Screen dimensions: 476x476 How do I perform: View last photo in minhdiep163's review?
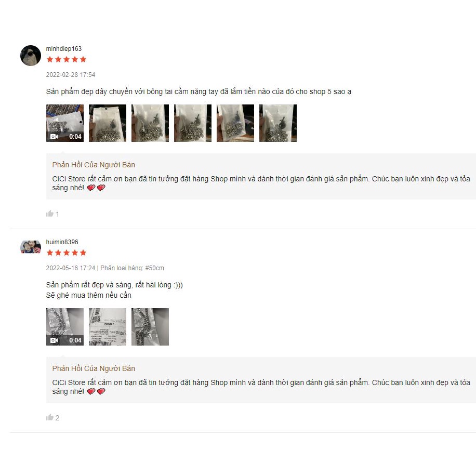278,123
